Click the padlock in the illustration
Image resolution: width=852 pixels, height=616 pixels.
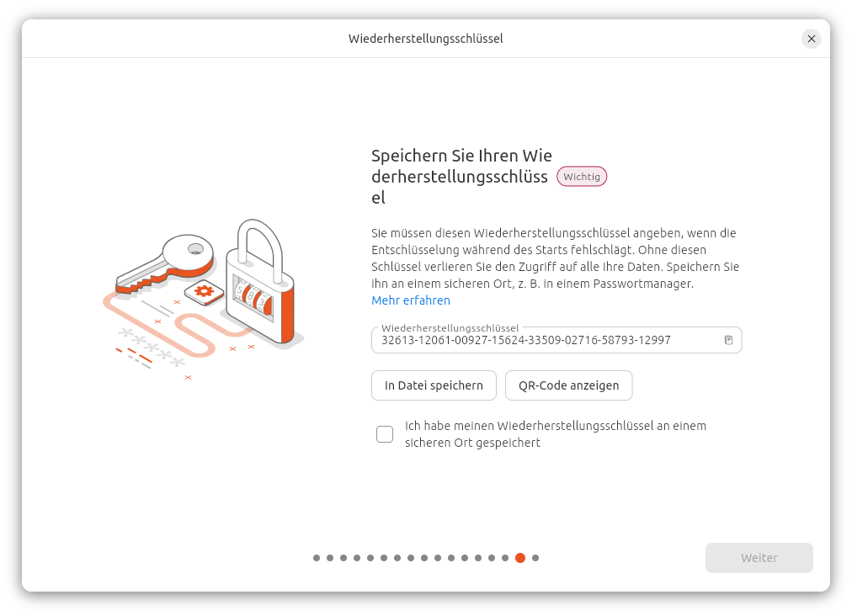click(260, 281)
